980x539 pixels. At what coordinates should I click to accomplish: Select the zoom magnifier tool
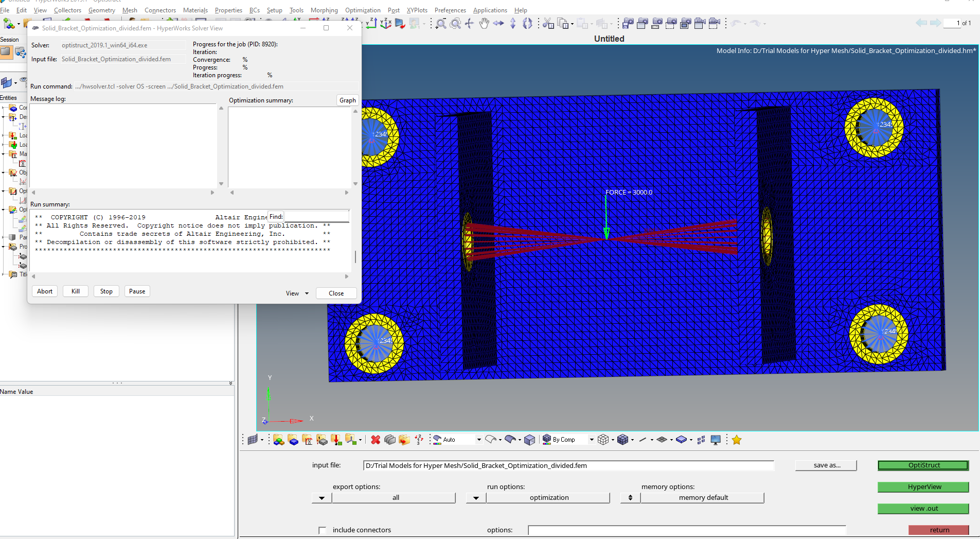[x=441, y=23]
